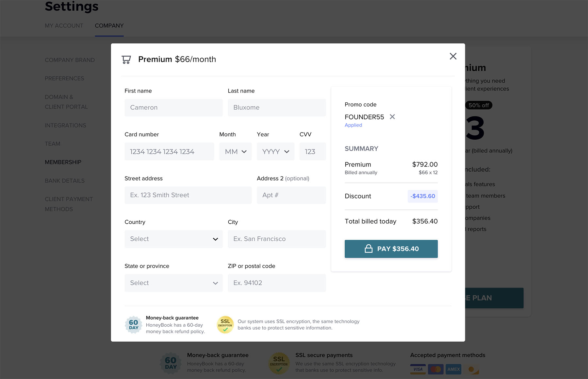Open BANK DETAILS from the sidebar
The image size is (588, 379).
coord(65,181)
